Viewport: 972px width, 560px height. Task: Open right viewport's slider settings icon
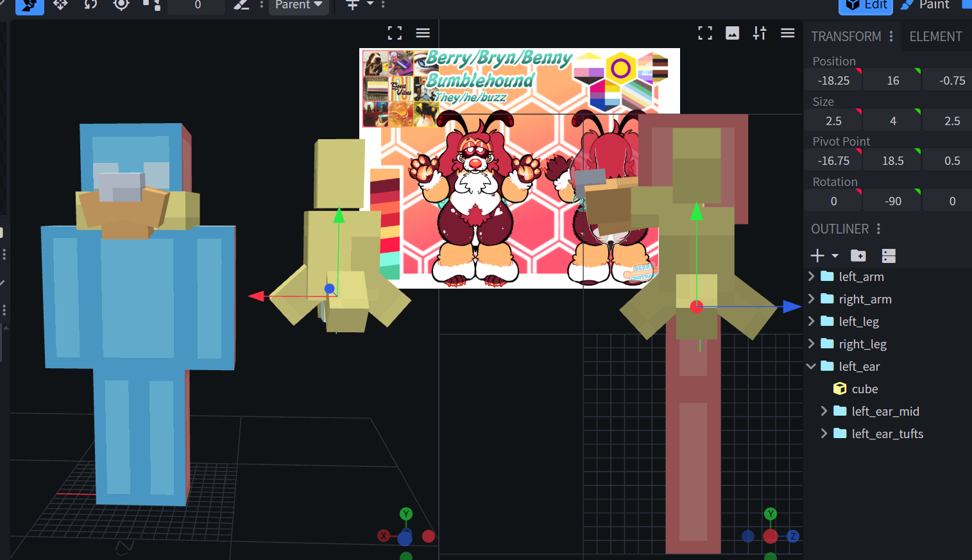tap(760, 33)
